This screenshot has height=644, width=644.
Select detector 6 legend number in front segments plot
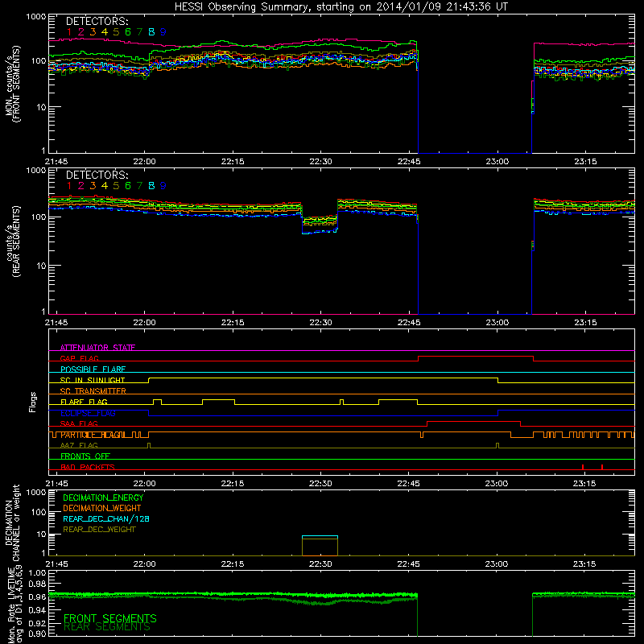(128, 32)
